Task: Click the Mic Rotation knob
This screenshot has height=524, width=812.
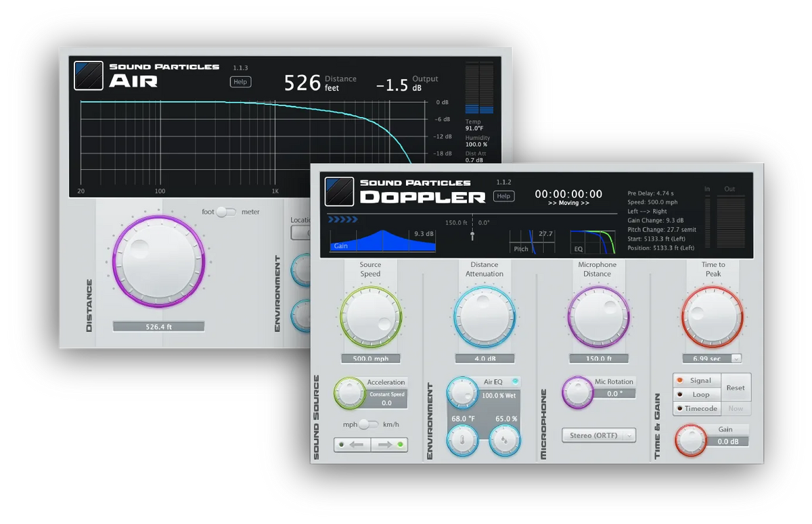Action: coord(578,392)
